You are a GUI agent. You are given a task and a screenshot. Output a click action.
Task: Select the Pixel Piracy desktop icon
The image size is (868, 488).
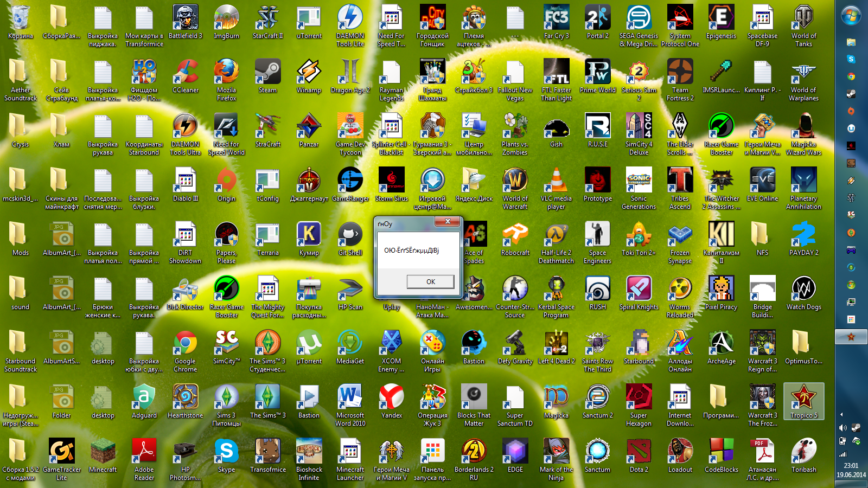point(722,294)
